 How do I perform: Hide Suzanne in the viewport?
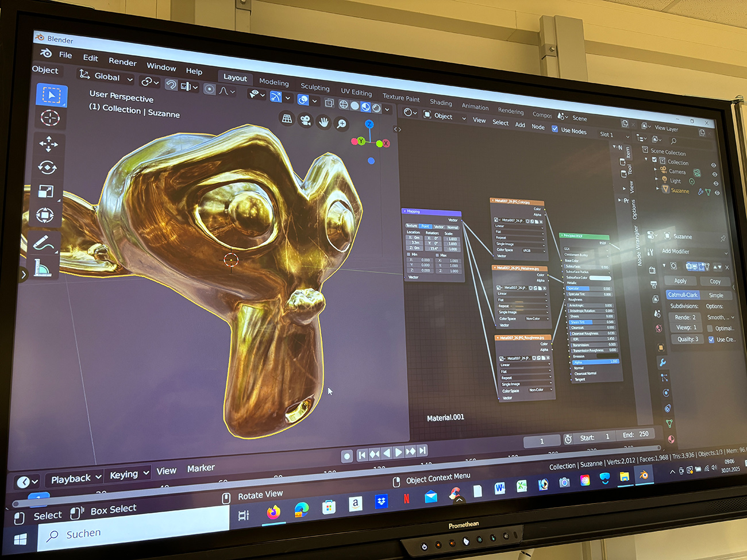(x=717, y=193)
